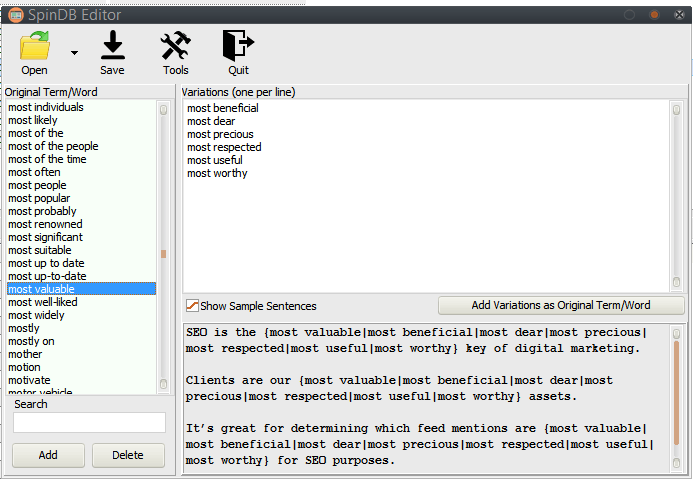This screenshot has width=693, height=481.
Task: Click the Quit exit-door icon
Action: pyautogui.click(x=238, y=45)
